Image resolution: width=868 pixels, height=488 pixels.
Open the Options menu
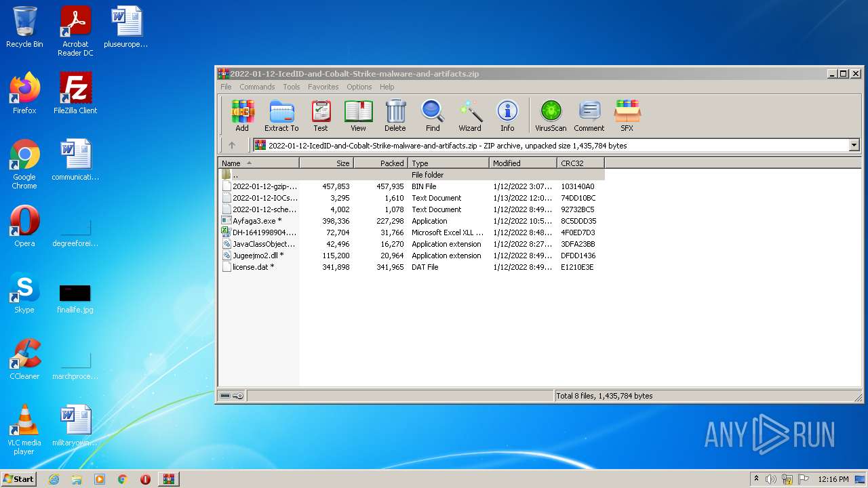point(359,87)
